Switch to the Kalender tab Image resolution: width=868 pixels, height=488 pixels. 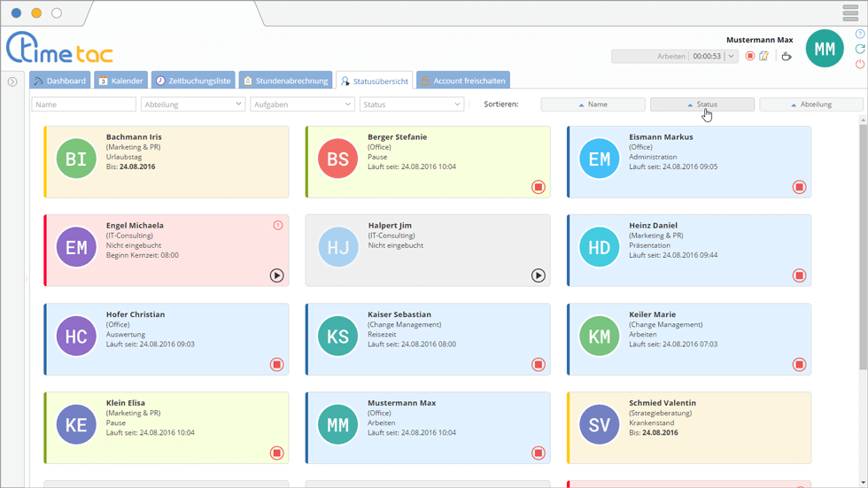click(x=120, y=81)
